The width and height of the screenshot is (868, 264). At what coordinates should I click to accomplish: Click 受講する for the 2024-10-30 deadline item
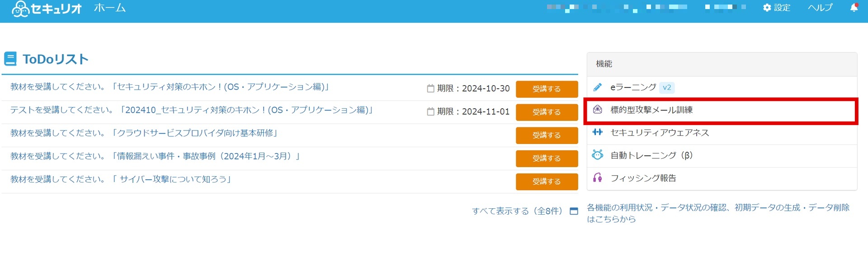[x=547, y=89]
